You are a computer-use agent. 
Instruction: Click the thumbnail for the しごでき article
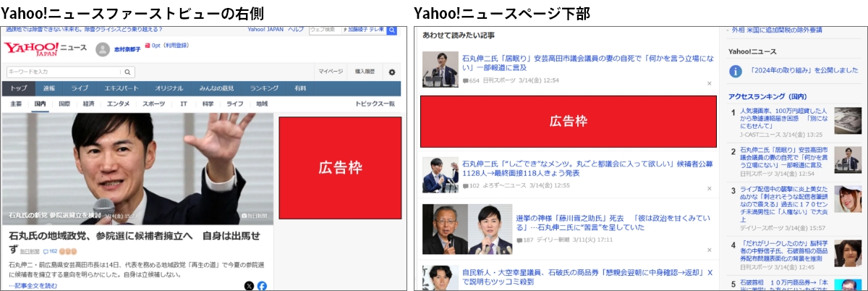(440, 174)
